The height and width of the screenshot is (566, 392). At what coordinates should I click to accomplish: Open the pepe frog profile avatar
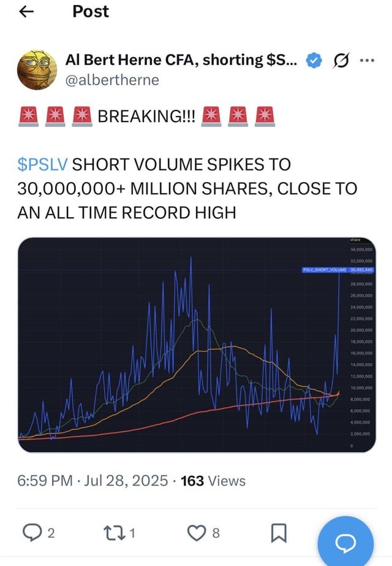37,70
